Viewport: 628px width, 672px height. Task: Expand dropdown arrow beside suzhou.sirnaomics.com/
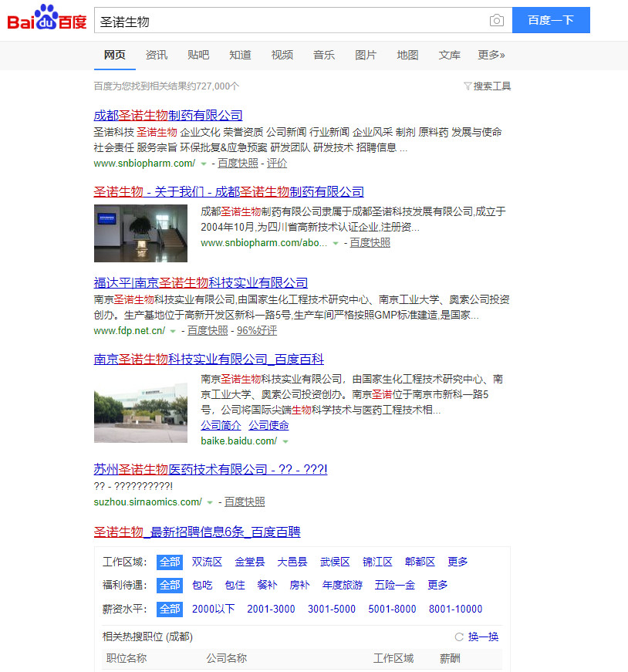pos(210,502)
